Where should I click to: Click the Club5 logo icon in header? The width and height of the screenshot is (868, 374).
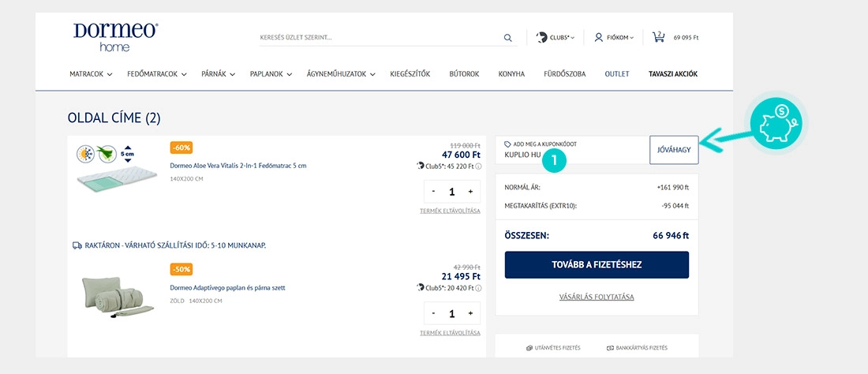tap(541, 38)
